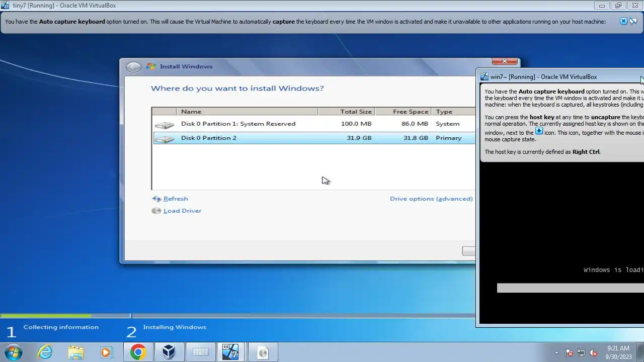
Task: Open Windows Media Player from taskbar
Action: point(106,352)
